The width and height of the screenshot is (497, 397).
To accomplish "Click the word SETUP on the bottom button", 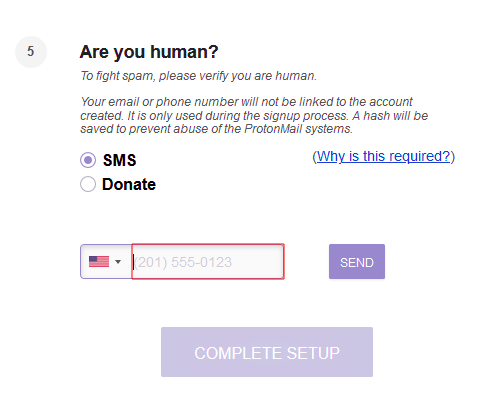I will coord(313,353).
